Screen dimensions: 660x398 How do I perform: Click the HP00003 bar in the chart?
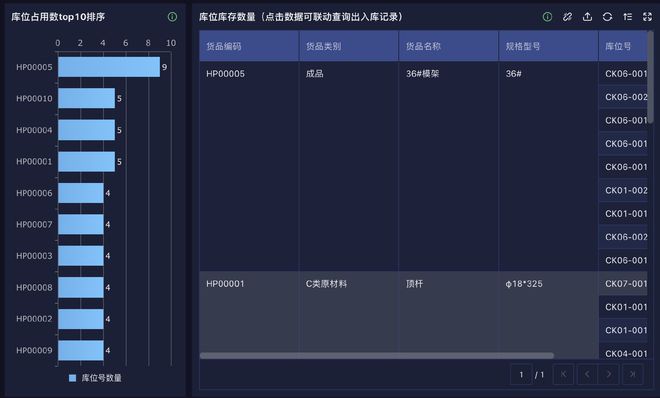81,256
